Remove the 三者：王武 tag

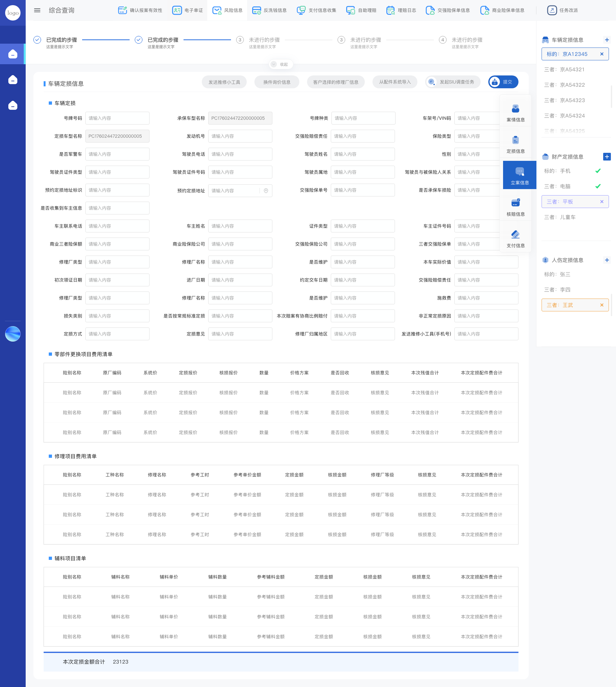click(602, 305)
